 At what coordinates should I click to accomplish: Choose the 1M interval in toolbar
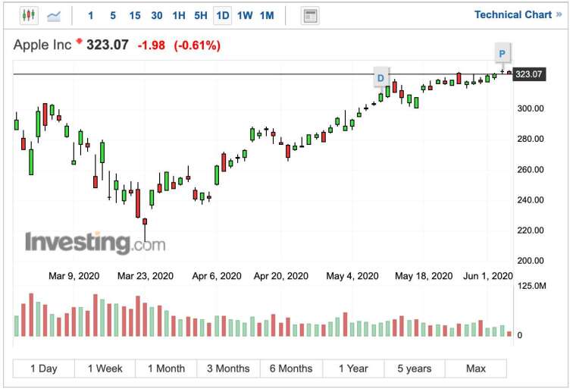coord(267,15)
